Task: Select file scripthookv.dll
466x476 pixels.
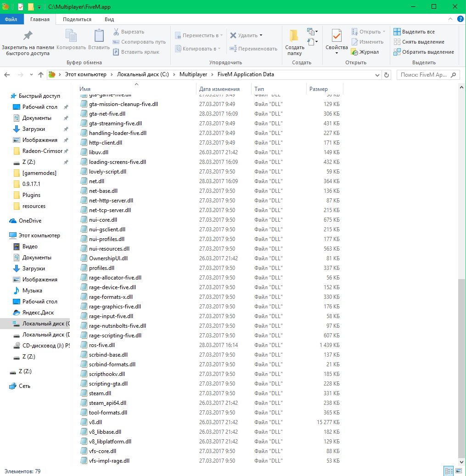Action: 107,374
